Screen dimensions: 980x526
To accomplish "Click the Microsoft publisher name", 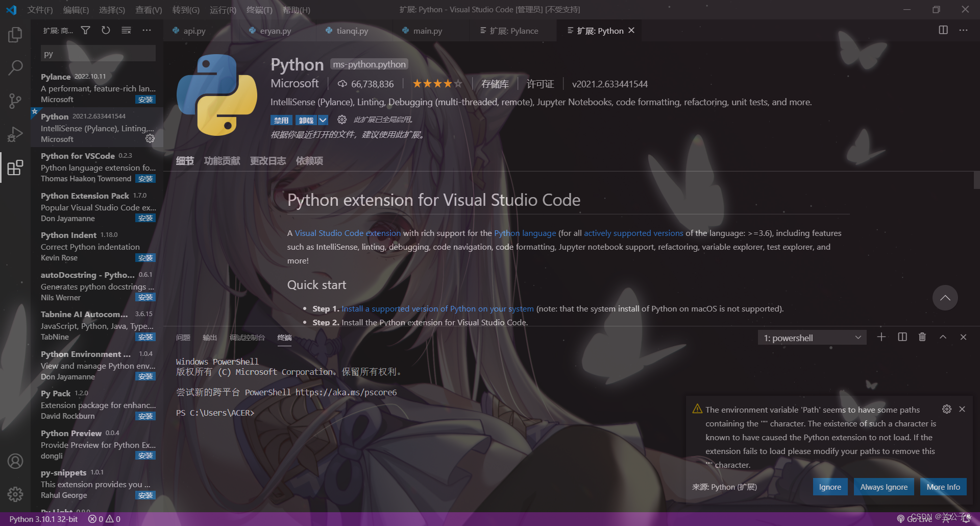I will tap(295, 83).
